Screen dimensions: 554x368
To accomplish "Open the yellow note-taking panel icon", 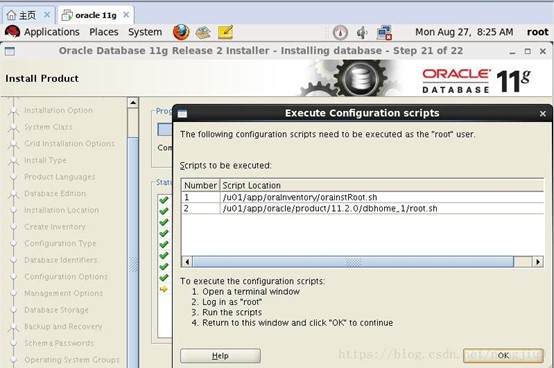I will click(225, 32).
